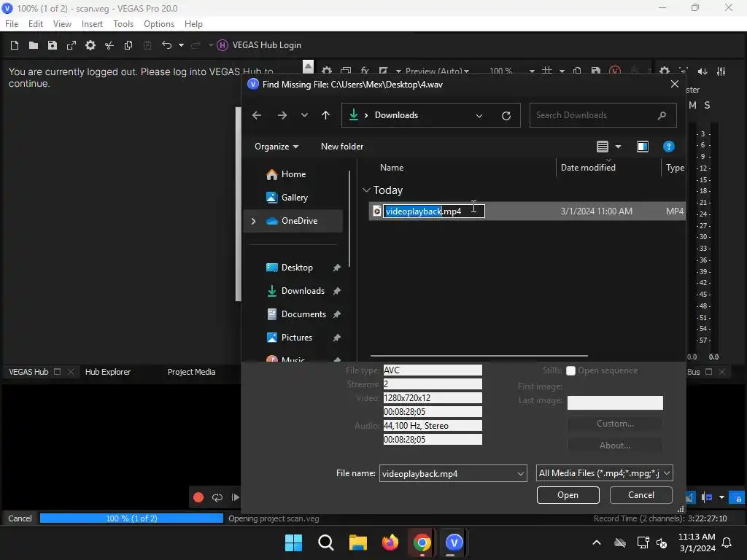Select Documents in quick access
This screenshot has height=560, width=747.
coord(296,314)
